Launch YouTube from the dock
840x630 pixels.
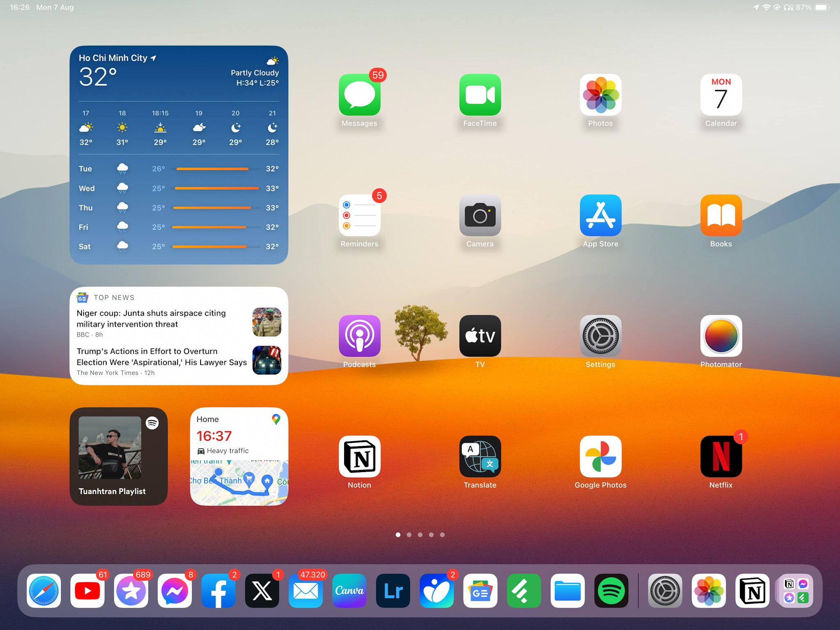click(87, 591)
